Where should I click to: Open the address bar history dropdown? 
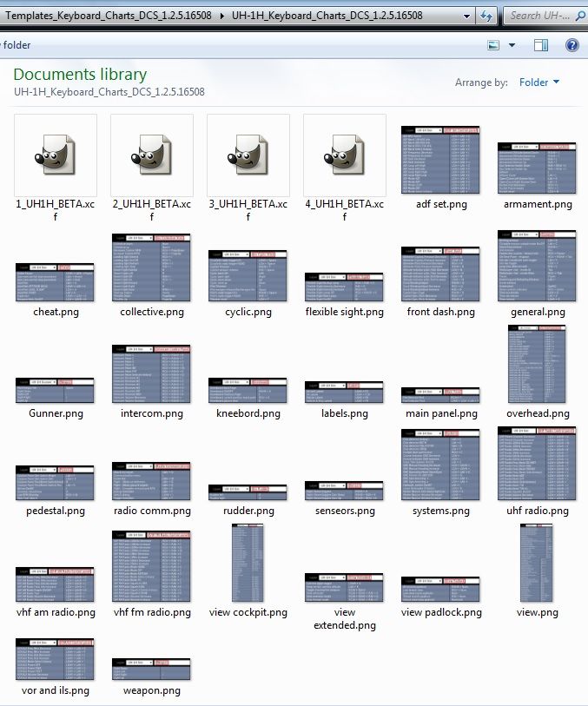(x=467, y=16)
